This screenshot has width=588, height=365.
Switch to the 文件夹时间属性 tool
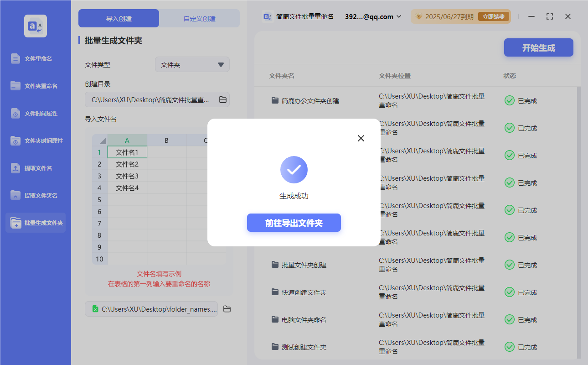[x=35, y=141]
